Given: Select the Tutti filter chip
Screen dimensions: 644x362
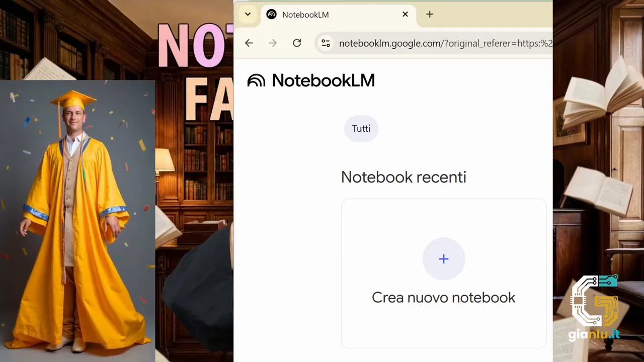Looking at the screenshot, I should 361,129.
